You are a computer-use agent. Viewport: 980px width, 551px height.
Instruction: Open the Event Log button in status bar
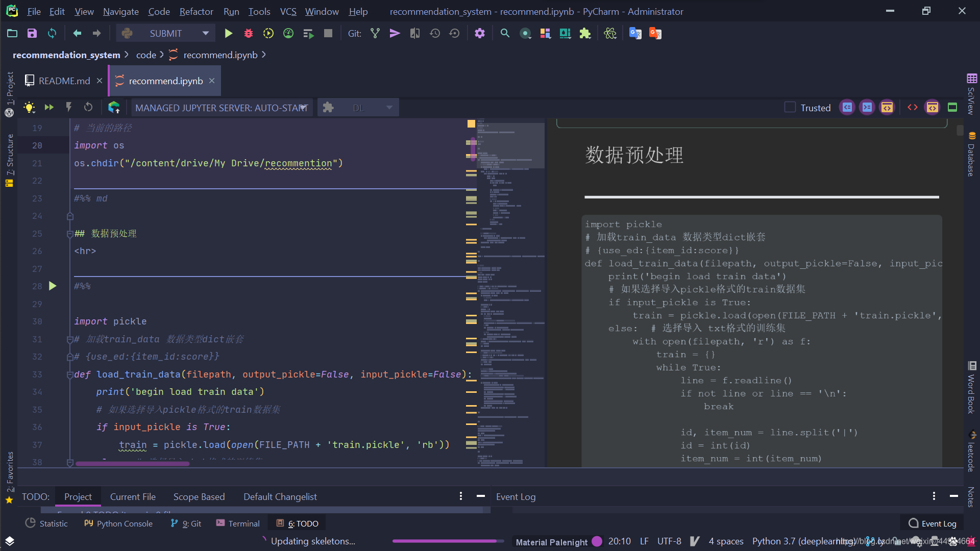click(932, 523)
